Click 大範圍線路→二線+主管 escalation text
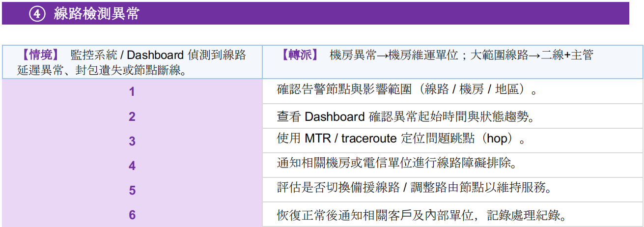 coord(532,55)
